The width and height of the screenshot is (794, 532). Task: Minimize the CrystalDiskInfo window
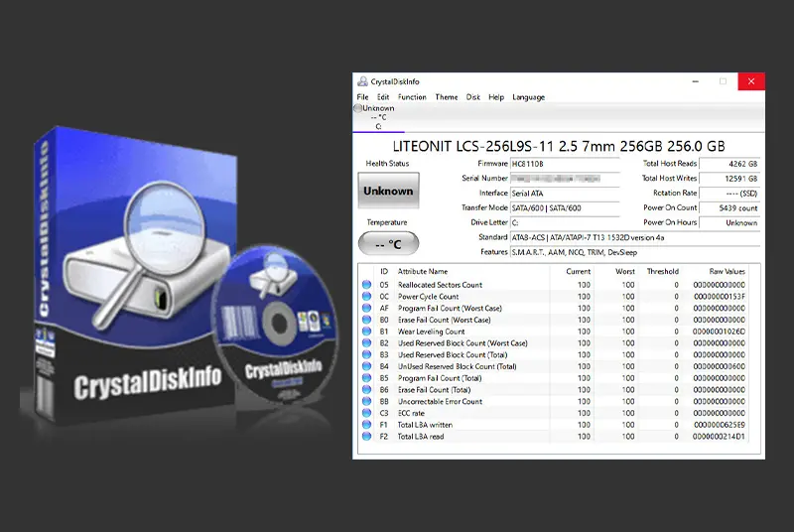696,81
